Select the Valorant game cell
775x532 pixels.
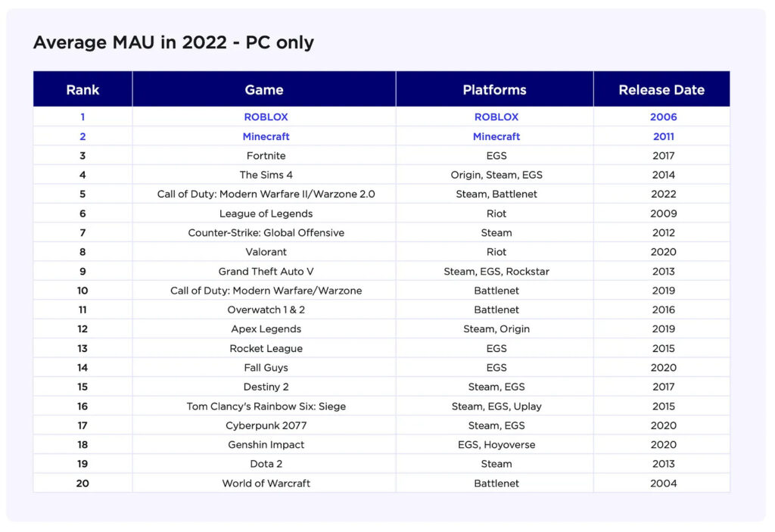(266, 252)
